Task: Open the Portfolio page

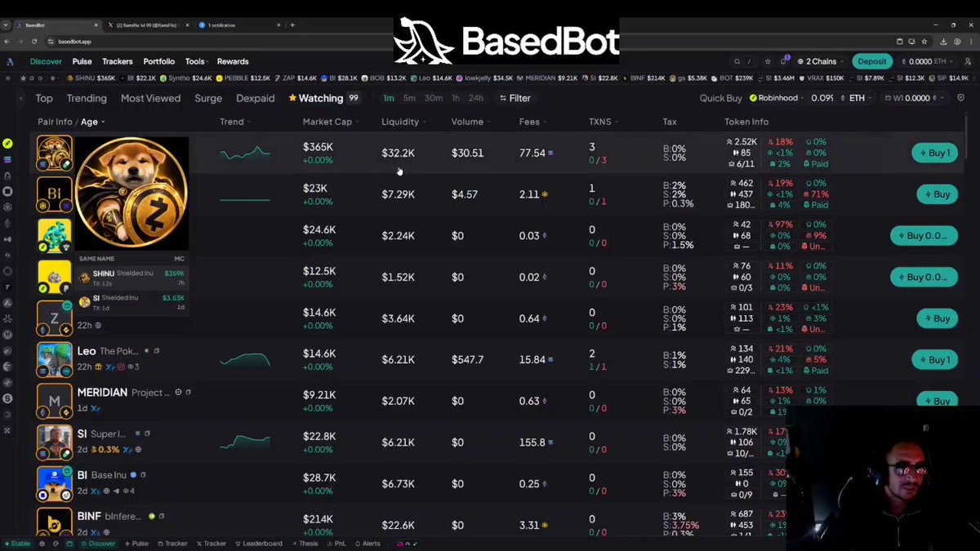Action: pos(159,61)
